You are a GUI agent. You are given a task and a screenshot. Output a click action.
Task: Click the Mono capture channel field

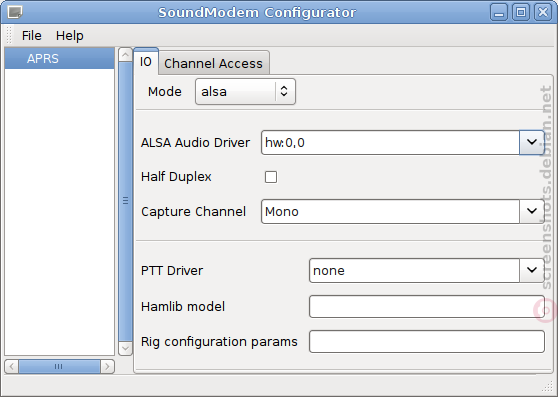point(390,211)
